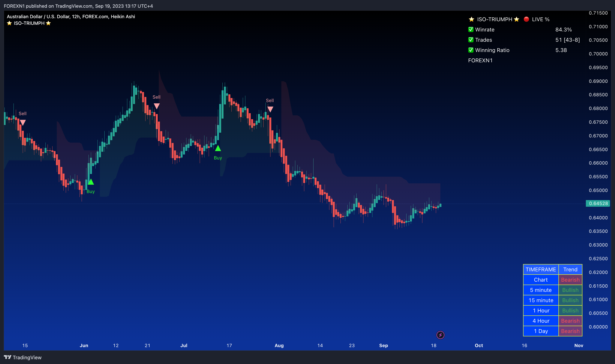The width and height of the screenshot is (615, 364).
Task: Click the ISO-TRIUMPH title in stats panel
Action: (x=494, y=19)
